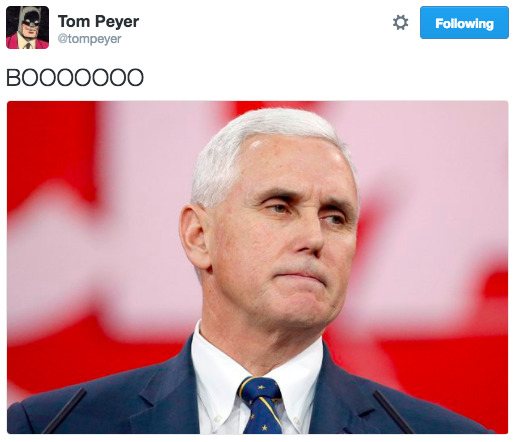This screenshot has height=442, width=518.
Task: Click the right microphone in the photo
Action: click(x=393, y=412)
